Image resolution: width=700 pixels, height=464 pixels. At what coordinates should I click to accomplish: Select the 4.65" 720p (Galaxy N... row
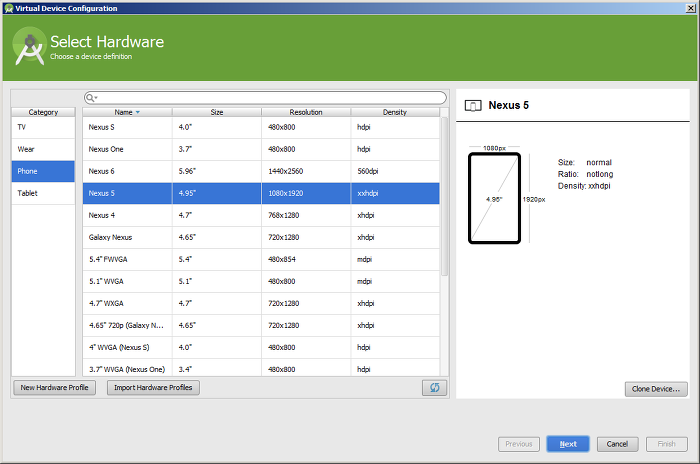coord(261,325)
